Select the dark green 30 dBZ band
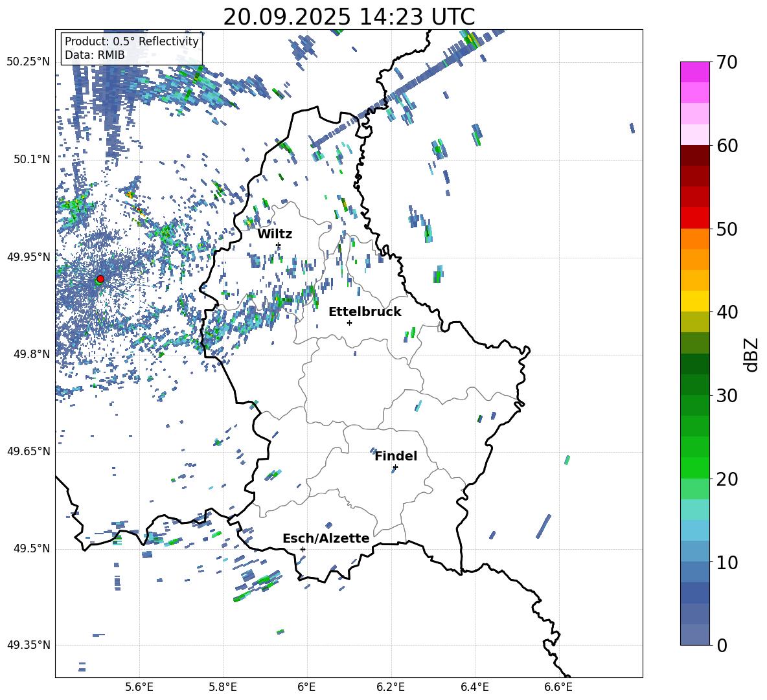The image size is (767, 700). (x=694, y=385)
